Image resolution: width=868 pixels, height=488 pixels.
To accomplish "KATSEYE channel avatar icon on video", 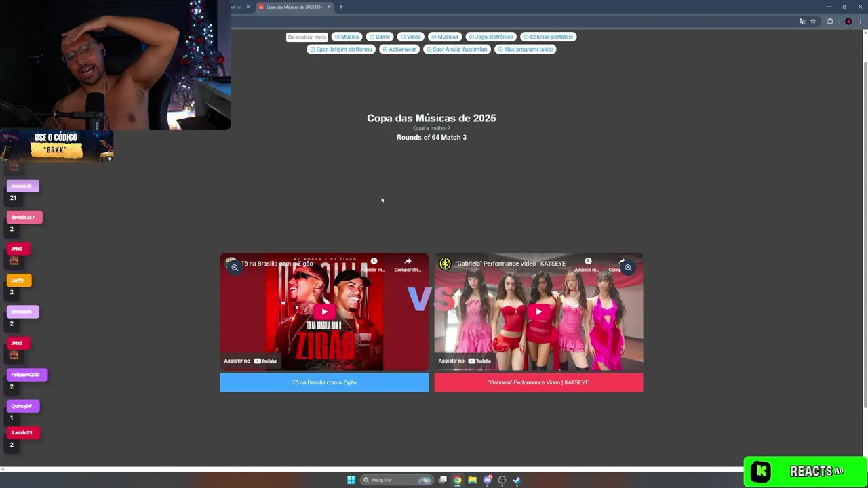I will pyautogui.click(x=445, y=264).
